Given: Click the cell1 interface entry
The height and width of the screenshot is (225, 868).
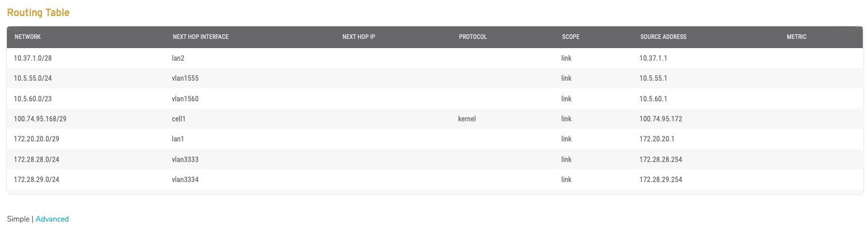Looking at the screenshot, I should point(179,119).
